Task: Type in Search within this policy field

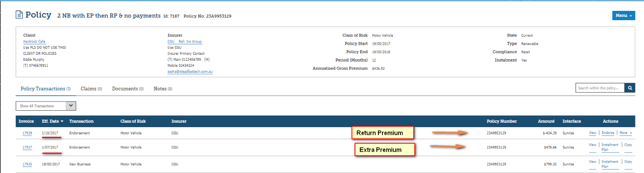Action: click(599, 88)
